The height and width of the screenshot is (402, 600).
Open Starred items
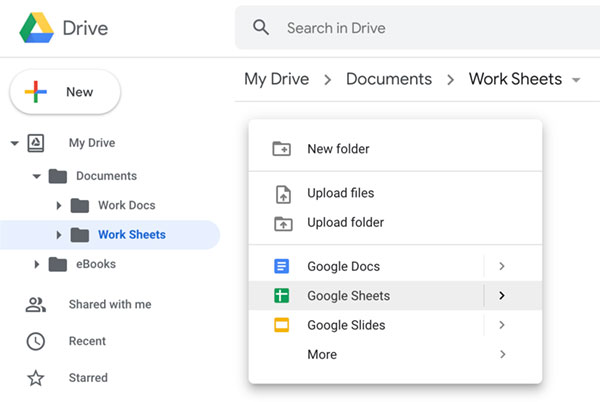coord(88,378)
